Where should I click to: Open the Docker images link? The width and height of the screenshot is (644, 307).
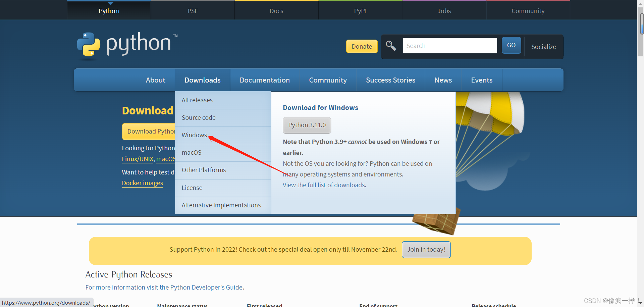click(143, 183)
